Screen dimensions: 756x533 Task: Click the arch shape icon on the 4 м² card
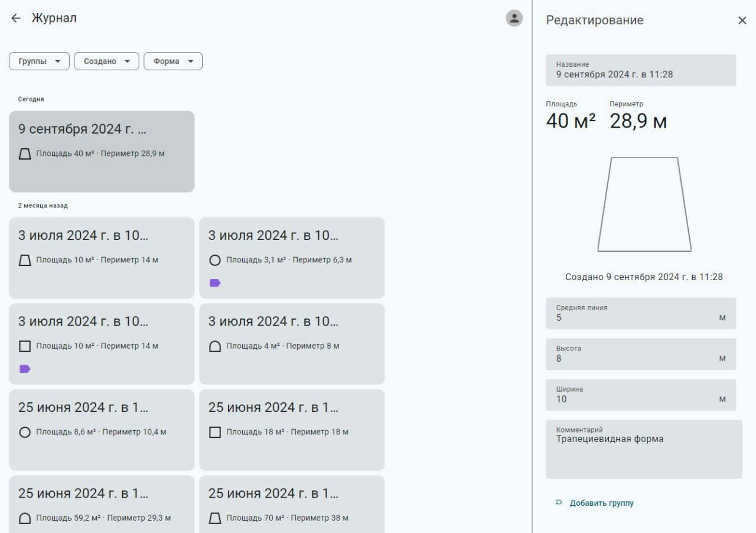(215, 346)
